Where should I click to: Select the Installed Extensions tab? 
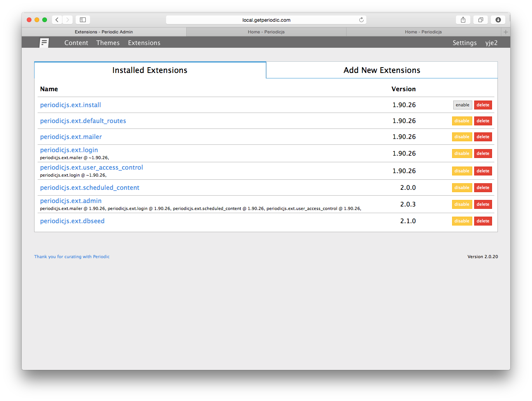click(150, 70)
